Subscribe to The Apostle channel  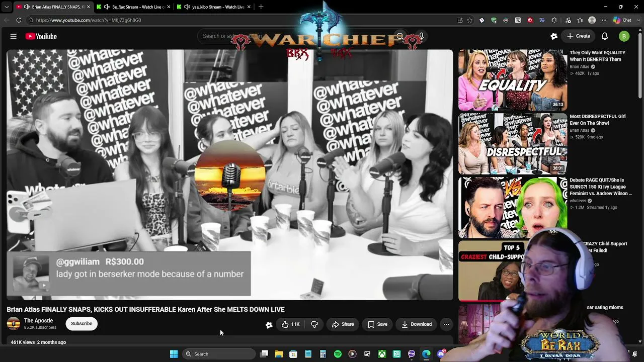[82, 324]
